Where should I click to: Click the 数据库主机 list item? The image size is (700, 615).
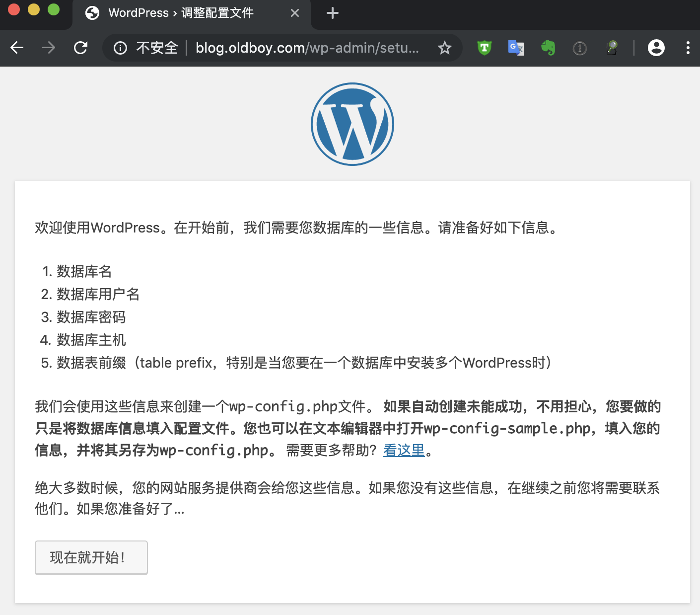coord(91,340)
